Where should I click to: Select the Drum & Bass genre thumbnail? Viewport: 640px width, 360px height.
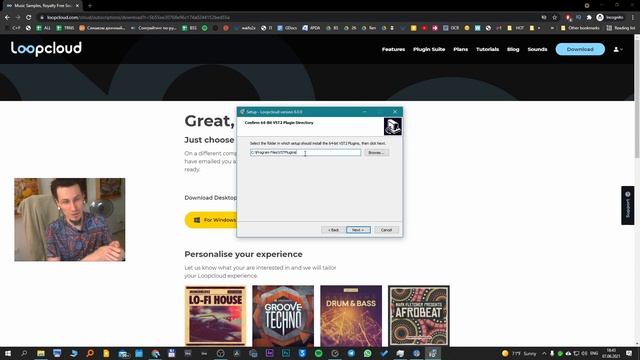(351, 316)
